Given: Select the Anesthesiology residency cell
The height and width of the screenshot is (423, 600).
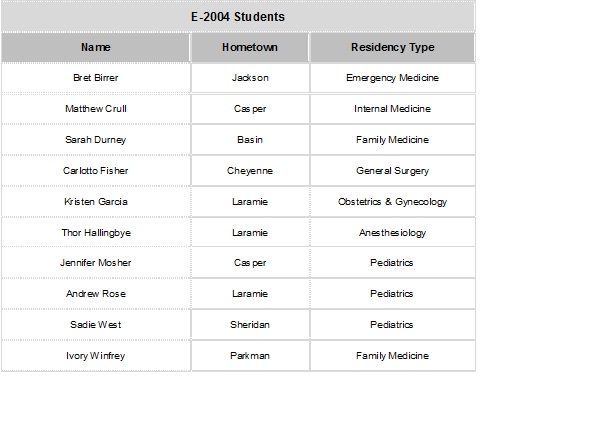Looking at the screenshot, I should click(x=393, y=233).
